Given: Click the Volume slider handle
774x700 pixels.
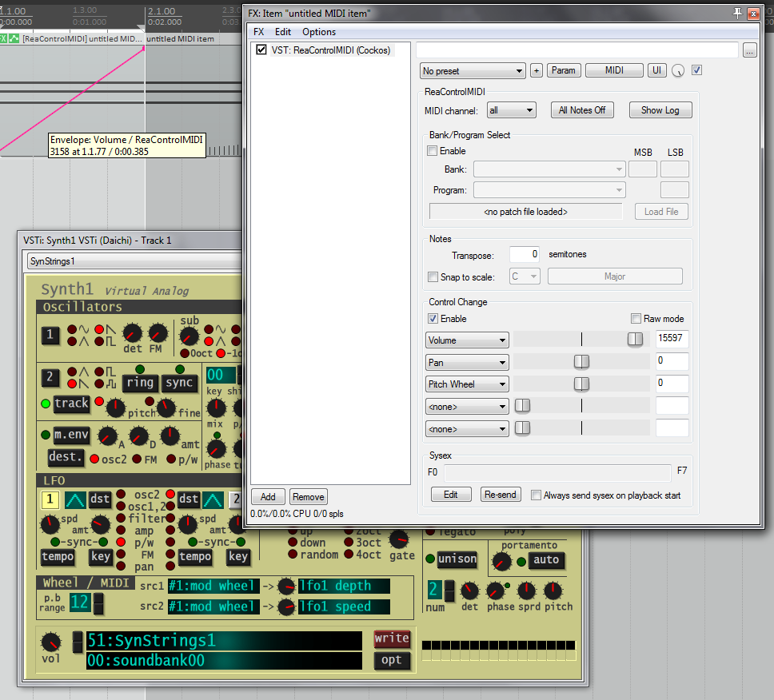Looking at the screenshot, I should coord(635,339).
